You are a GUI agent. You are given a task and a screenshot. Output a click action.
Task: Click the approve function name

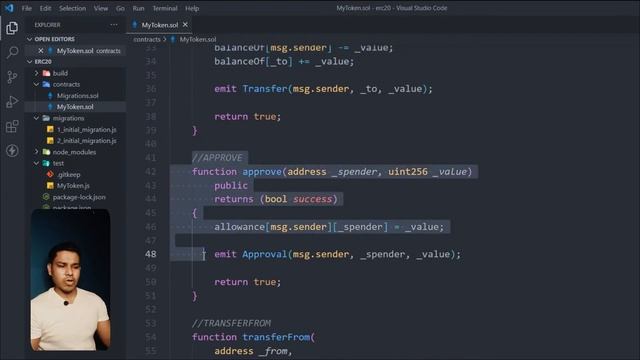pyautogui.click(x=262, y=172)
